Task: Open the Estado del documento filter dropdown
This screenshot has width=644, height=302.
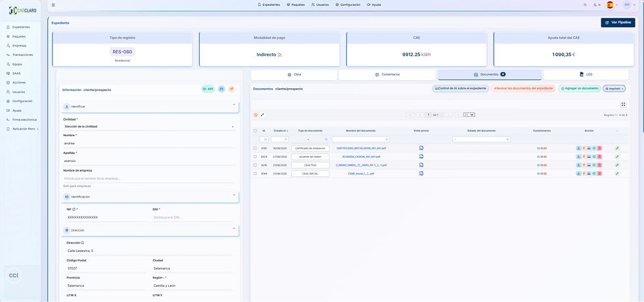Action: click(481, 139)
